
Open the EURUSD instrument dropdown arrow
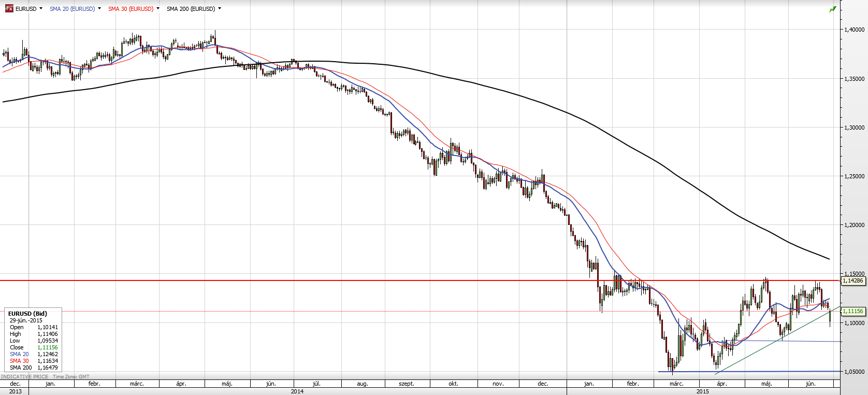point(41,8)
